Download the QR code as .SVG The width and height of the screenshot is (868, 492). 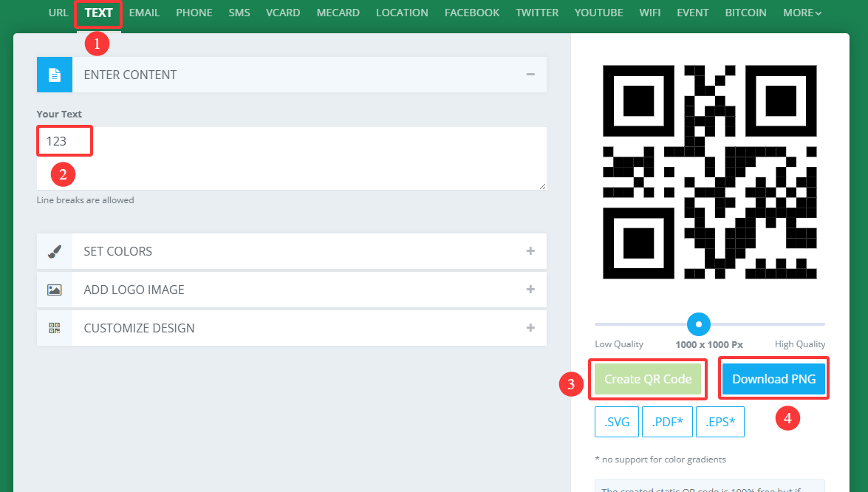617,422
